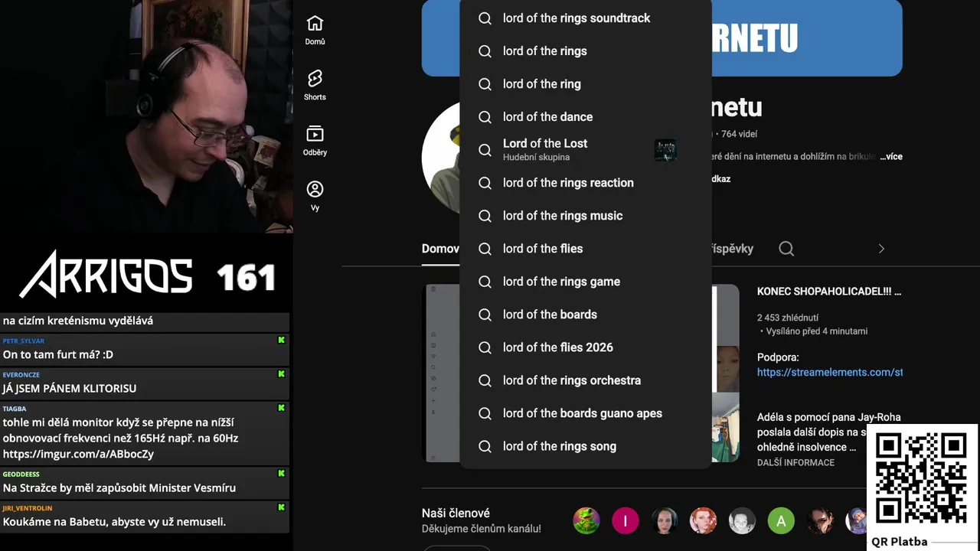The height and width of the screenshot is (551, 980).
Task: Click green badge on GEODDEESS chat message
Action: [281, 474]
